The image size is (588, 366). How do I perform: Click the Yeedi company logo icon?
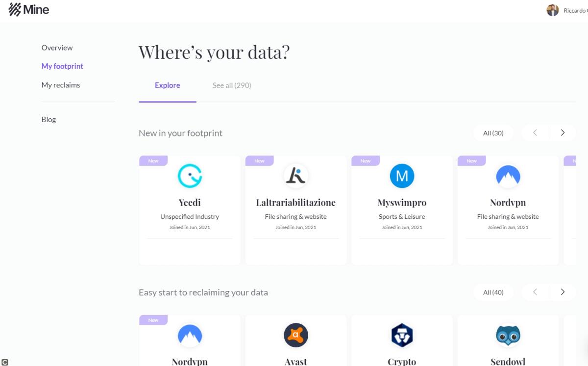click(190, 176)
